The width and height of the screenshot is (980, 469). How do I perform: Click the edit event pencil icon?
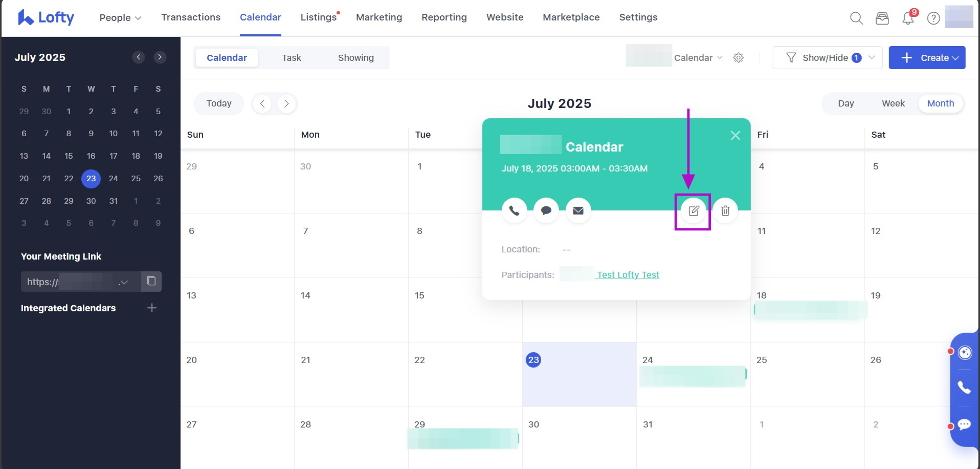coord(694,211)
